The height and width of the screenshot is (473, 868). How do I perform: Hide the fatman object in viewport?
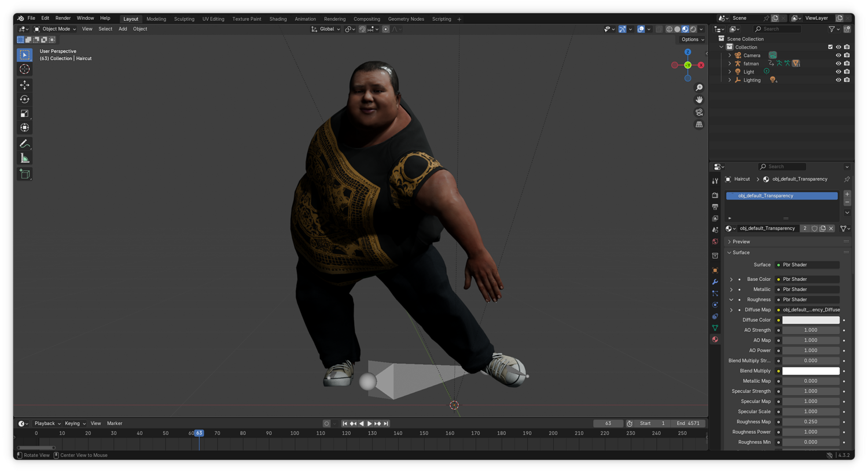838,64
